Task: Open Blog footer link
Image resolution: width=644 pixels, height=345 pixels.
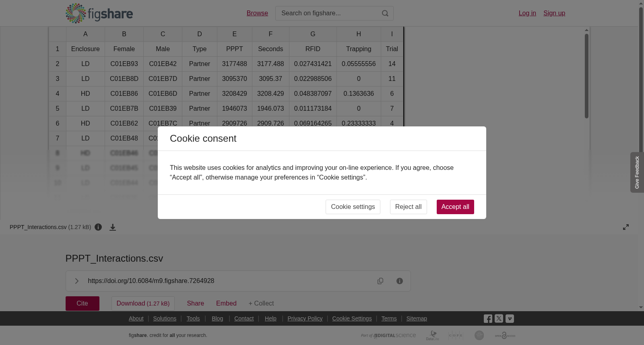Action: point(217,318)
